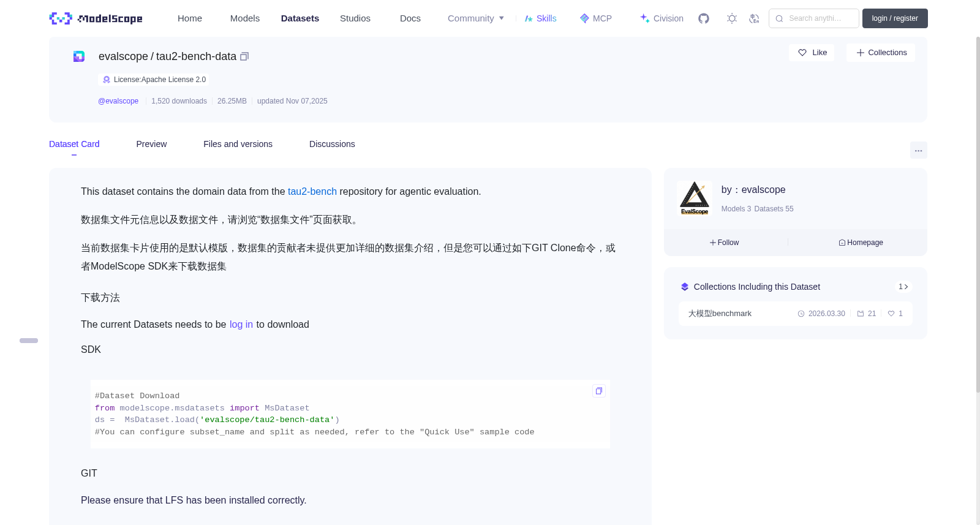This screenshot has height=525, width=980.
Task: Click the collection heart count icon
Action: 891,314
